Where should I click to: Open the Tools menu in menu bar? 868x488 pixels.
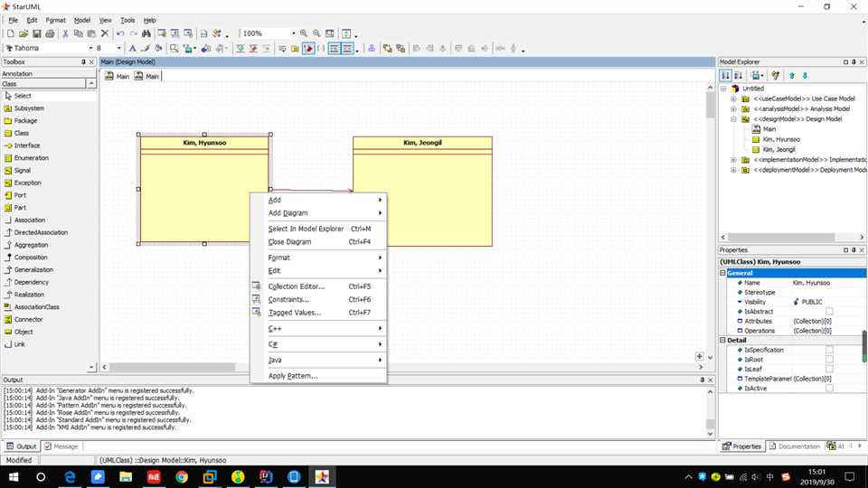(x=127, y=20)
